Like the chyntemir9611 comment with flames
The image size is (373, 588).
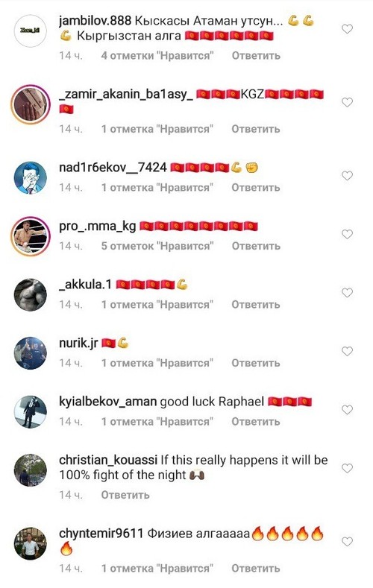pos(347,542)
